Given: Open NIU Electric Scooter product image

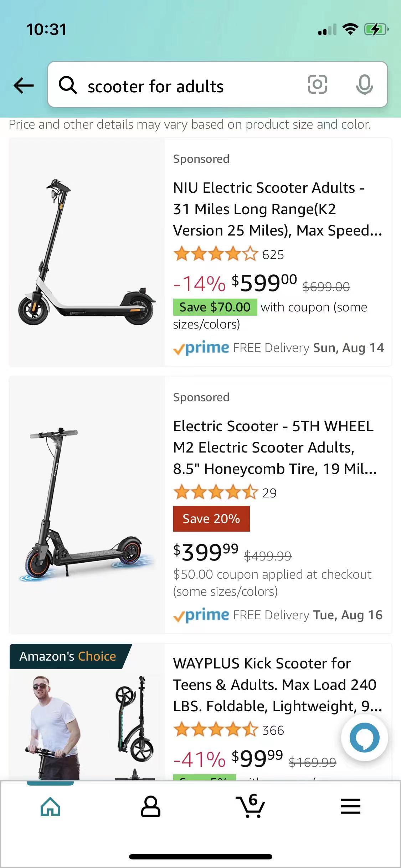Looking at the screenshot, I should pyautogui.click(x=87, y=252).
